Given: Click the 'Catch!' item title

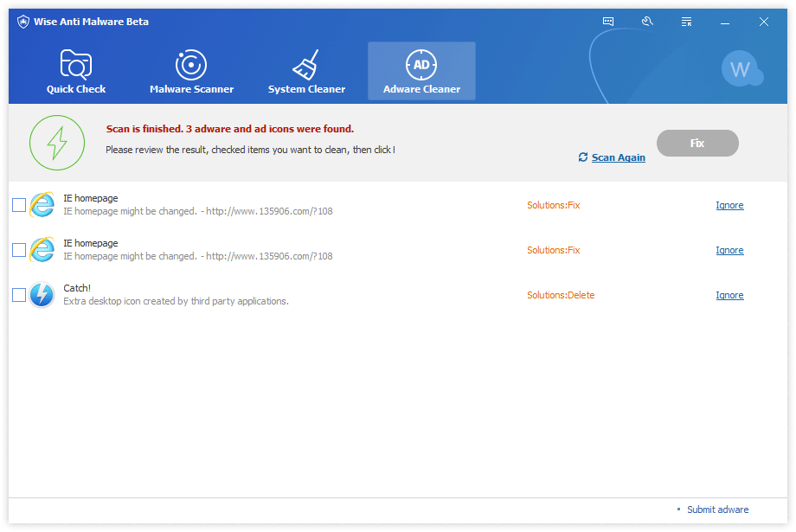Looking at the screenshot, I should (77, 288).
